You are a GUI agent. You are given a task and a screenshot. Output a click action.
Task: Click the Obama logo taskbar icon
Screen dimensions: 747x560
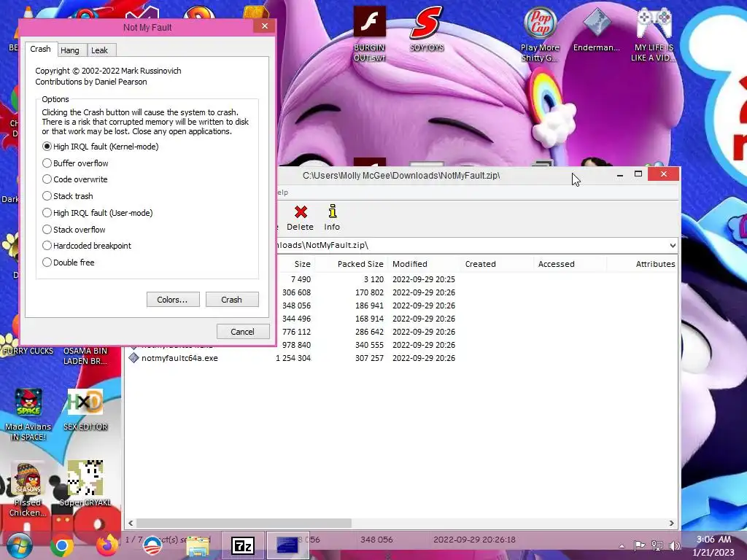pyautogui.click(x=152, y=546)
